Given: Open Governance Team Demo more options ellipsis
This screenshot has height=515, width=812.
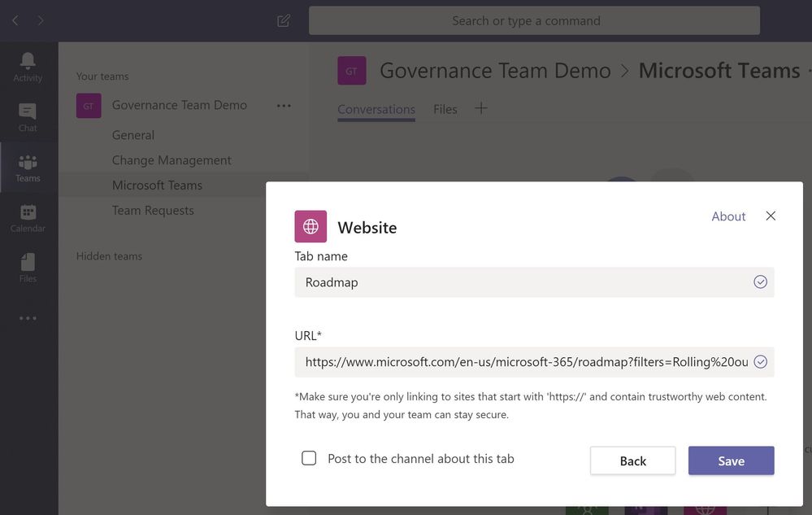Looking at the screenshot, I should pos(284,106).
